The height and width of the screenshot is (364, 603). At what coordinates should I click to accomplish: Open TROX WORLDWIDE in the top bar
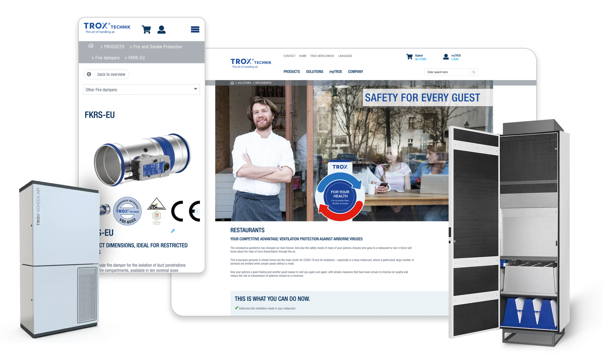322,56
